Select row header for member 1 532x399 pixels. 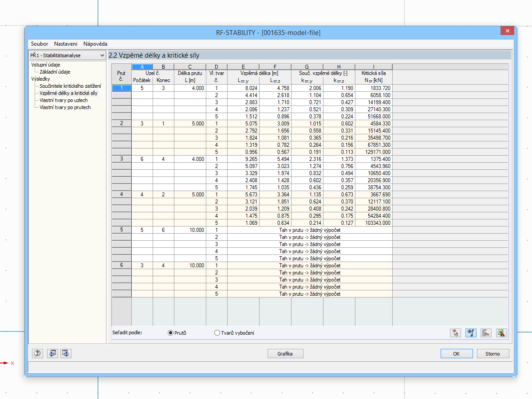[122, 88]
